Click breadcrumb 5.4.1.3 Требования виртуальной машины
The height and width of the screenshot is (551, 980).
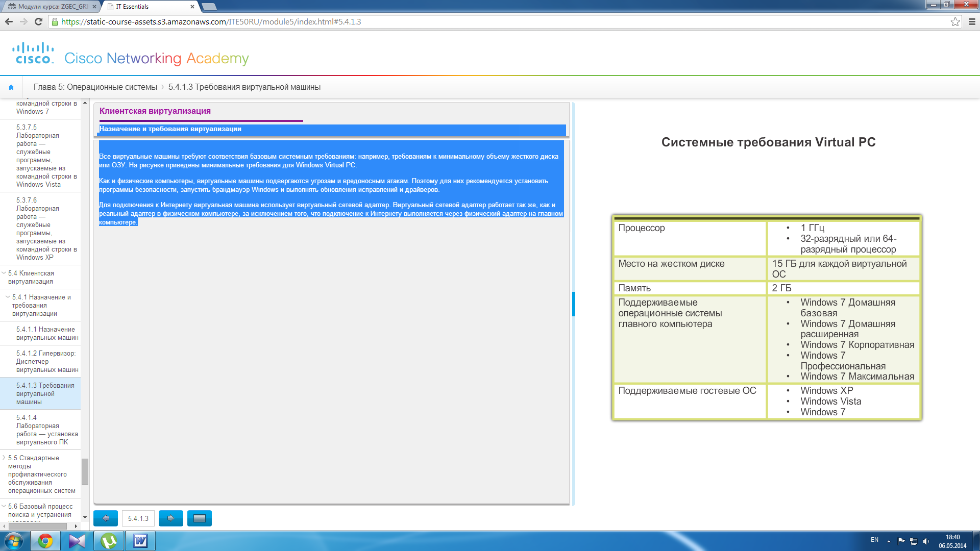244,87
